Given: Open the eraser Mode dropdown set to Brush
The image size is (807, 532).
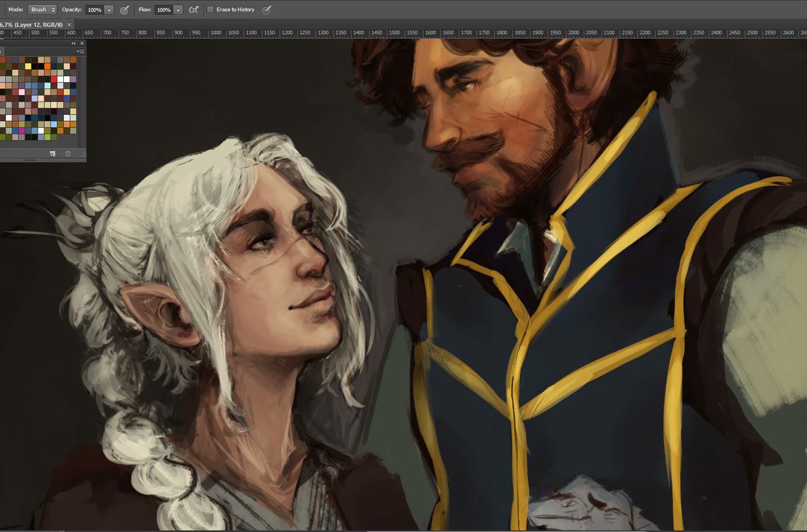Looking at the screenshot, I should coord(42,10).
